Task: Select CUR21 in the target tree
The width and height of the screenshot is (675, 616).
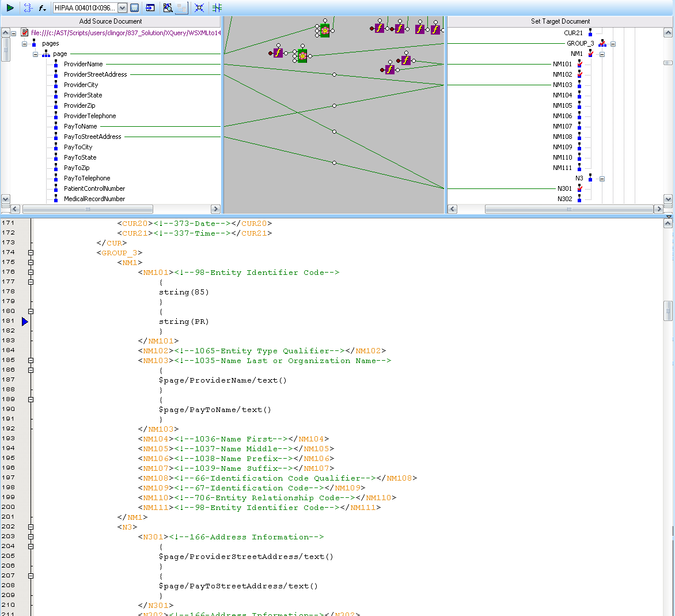Action: coord(573,33)
